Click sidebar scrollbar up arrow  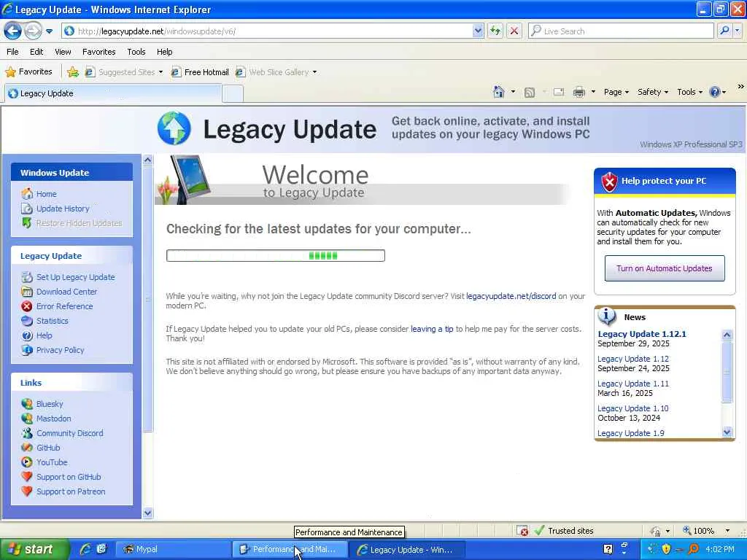point(147,160)
